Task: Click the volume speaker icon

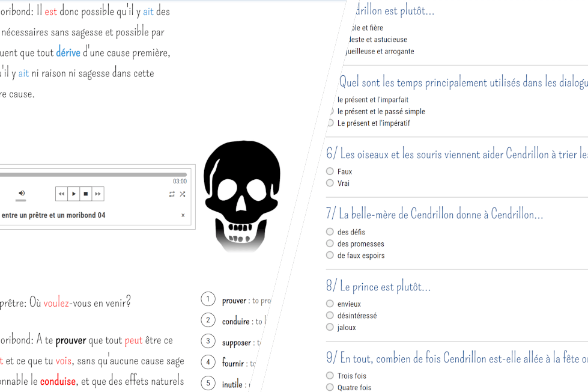Action: point(22,193)
